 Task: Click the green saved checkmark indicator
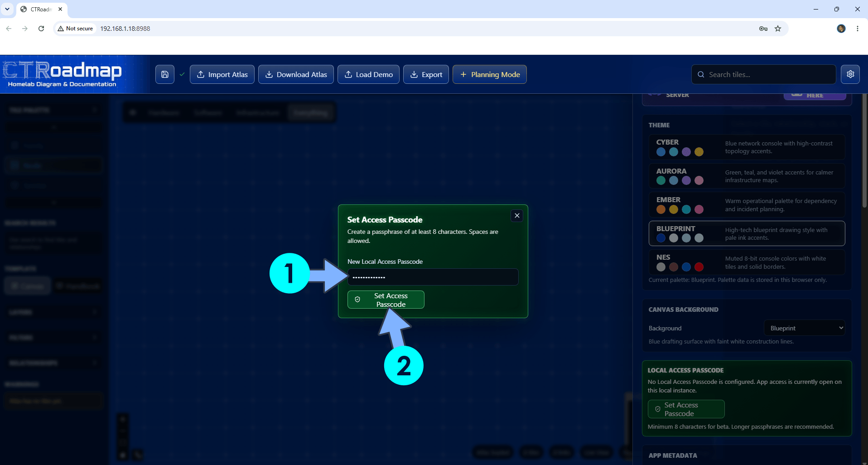(x=182, y=74)
